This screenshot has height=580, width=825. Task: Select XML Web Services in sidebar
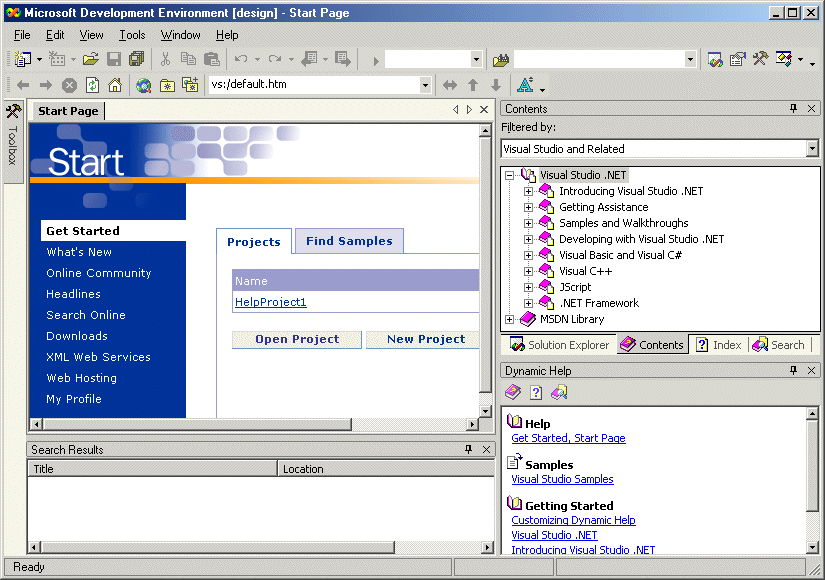(98, 357)
